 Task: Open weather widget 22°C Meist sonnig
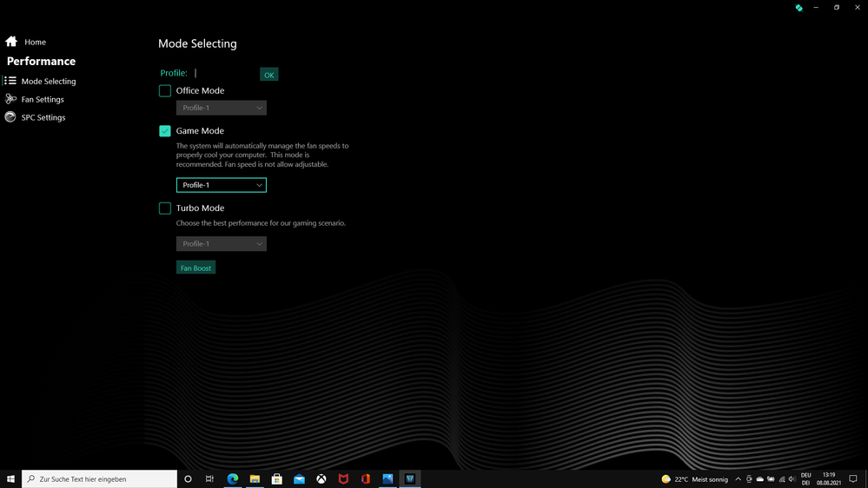point(695,479)
